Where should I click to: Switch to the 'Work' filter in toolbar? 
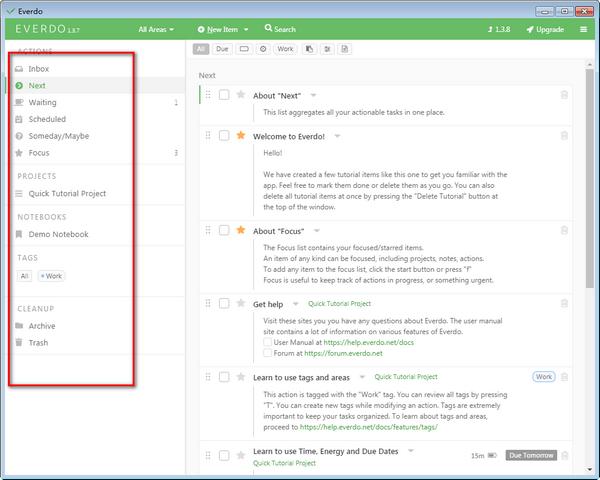(x=285, y=48)
